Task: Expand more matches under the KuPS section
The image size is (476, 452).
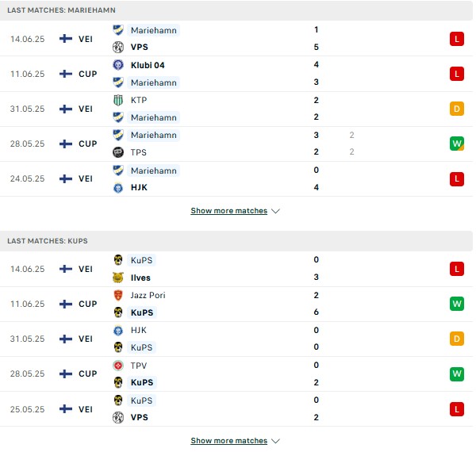Action: [x=229, y=440]
